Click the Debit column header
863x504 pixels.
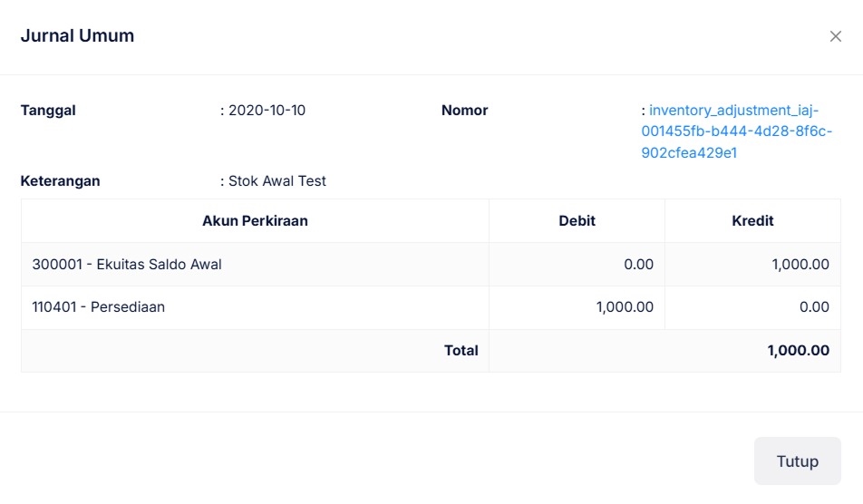point(577,221)
